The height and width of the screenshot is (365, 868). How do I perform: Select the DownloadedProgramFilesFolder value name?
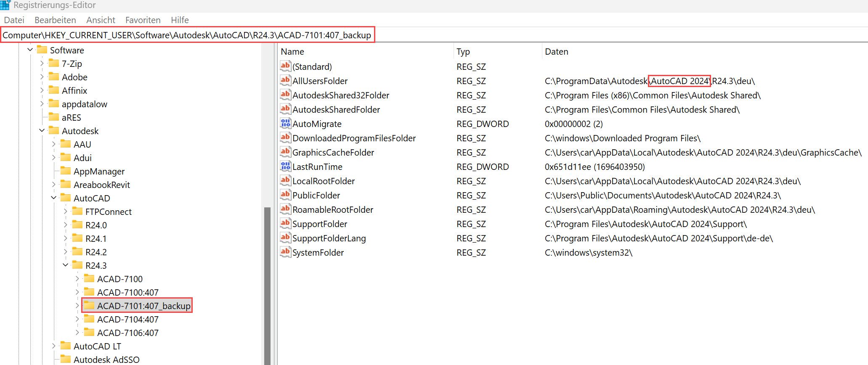click(354, 138)
